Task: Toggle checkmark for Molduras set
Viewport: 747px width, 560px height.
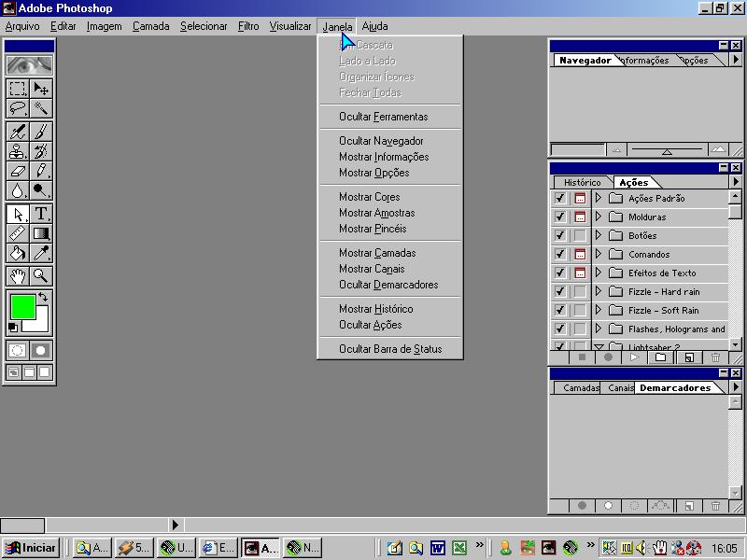Action: [x=560, y=217]
